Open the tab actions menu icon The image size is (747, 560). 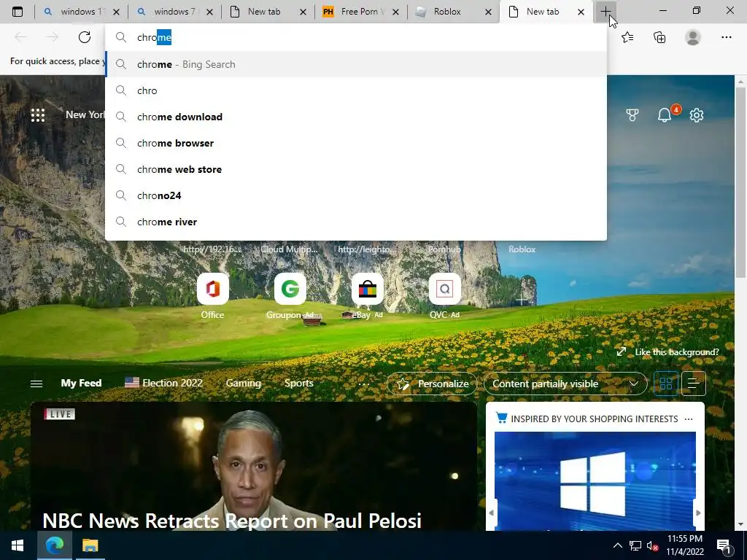pos(18,12)
